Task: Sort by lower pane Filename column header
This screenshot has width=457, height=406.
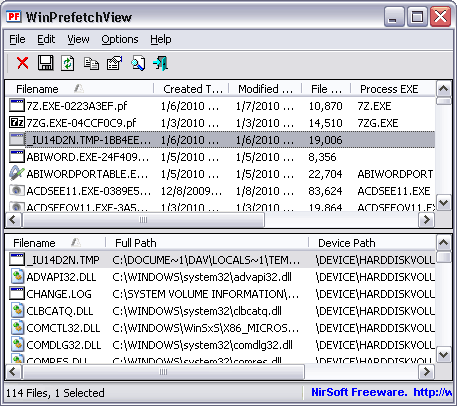Action: (56, 243)
